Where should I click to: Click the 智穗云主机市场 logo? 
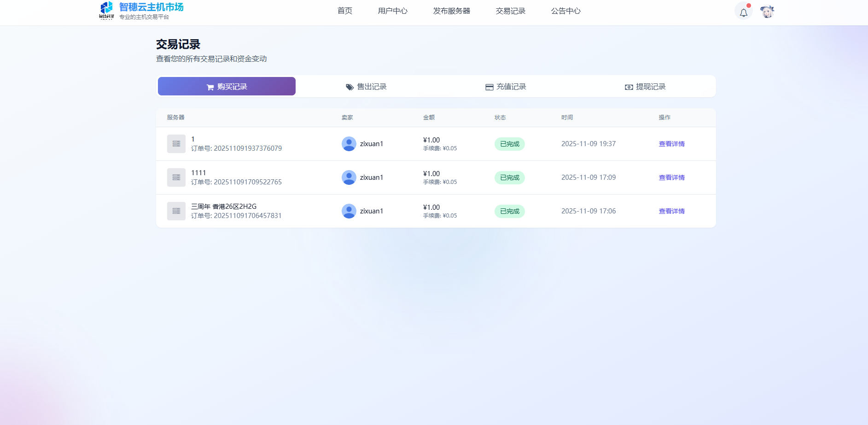(141, 11)
